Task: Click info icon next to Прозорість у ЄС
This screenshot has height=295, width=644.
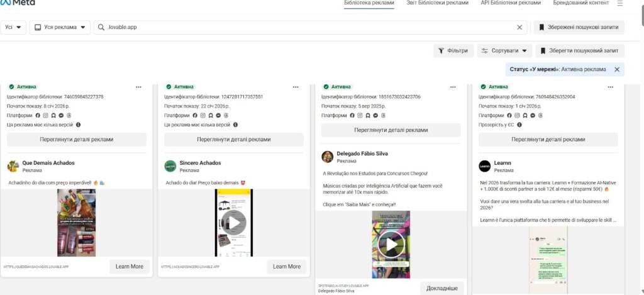Action: [519, 125]
